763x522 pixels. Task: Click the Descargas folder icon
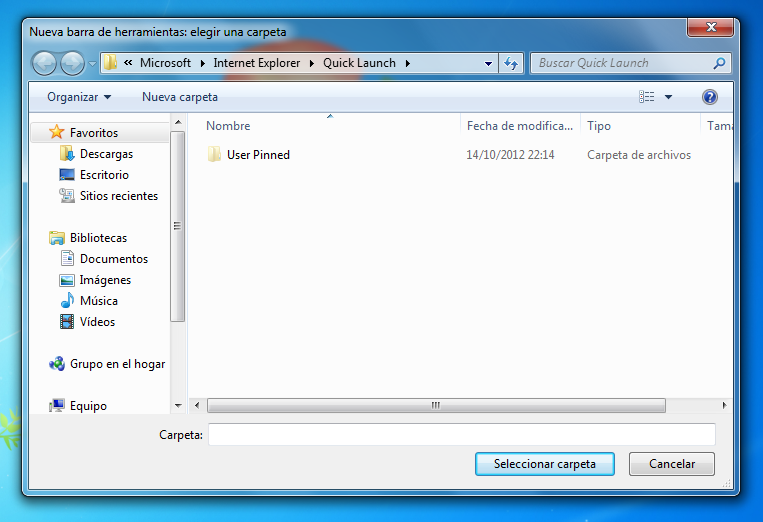tap(67, 153)
